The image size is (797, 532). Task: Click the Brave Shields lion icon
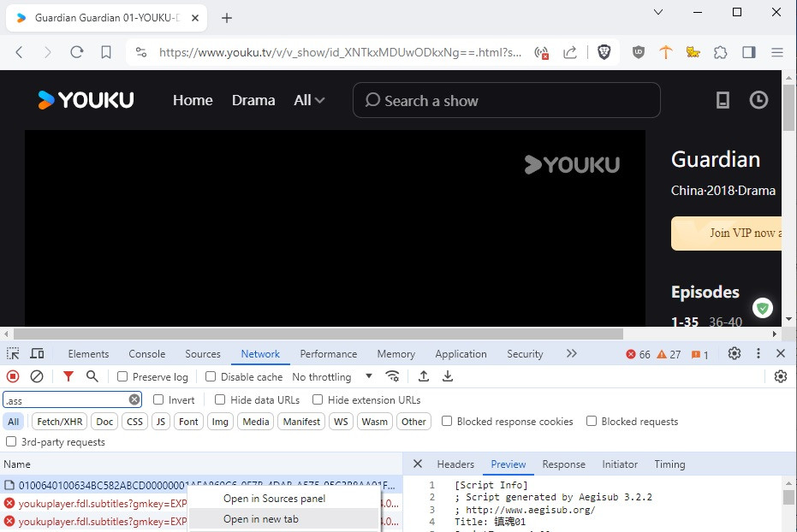(x=604, y=52)
